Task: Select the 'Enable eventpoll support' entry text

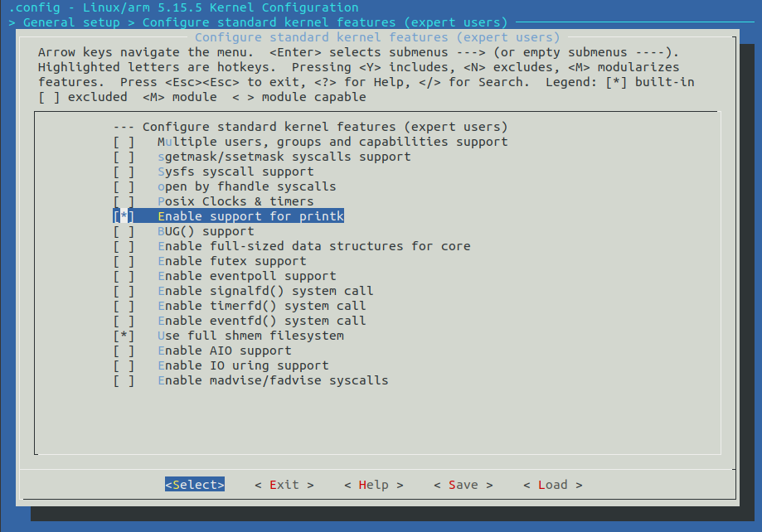Action: click(x=247, y=276)
